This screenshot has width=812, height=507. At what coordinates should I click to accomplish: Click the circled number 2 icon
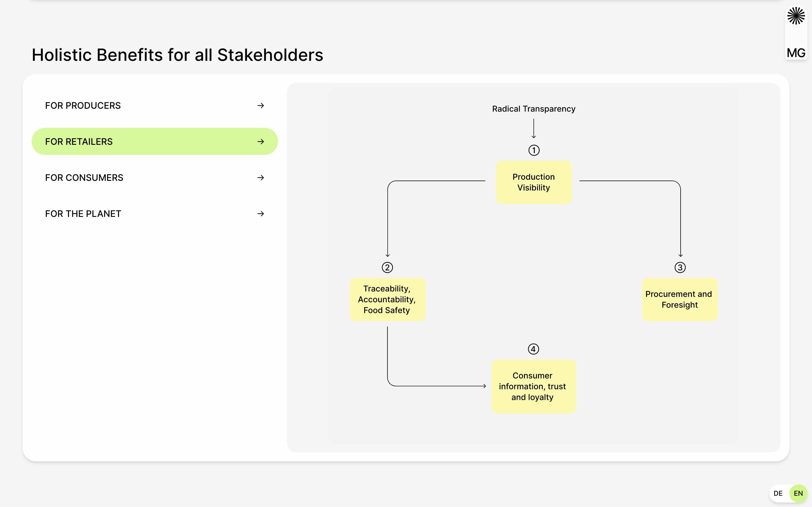(x=387, y=268)
